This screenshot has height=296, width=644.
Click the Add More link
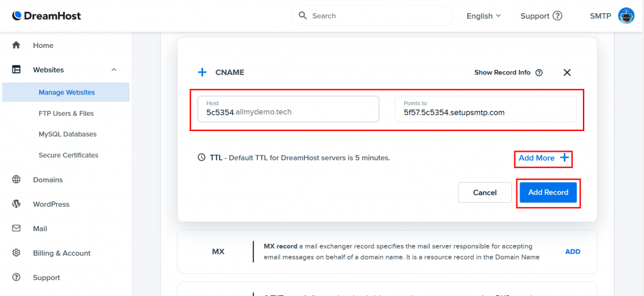click(536, 158)
